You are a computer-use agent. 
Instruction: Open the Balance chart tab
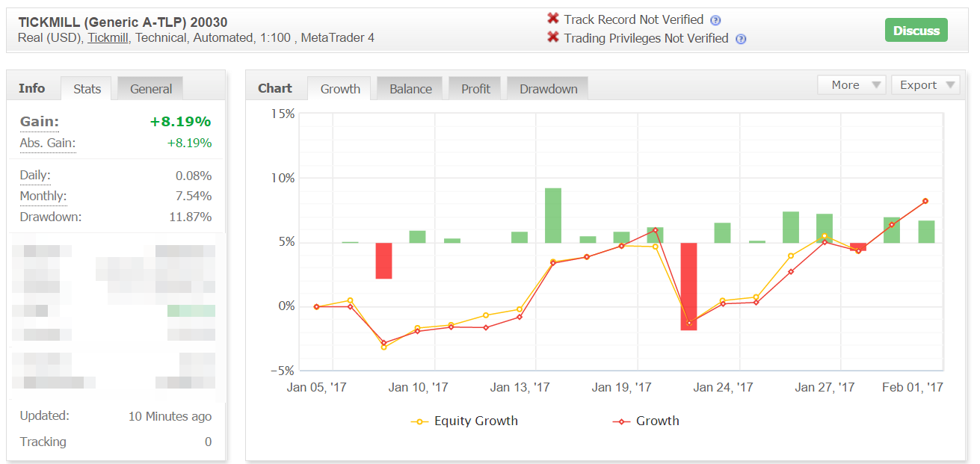point(410,88)
